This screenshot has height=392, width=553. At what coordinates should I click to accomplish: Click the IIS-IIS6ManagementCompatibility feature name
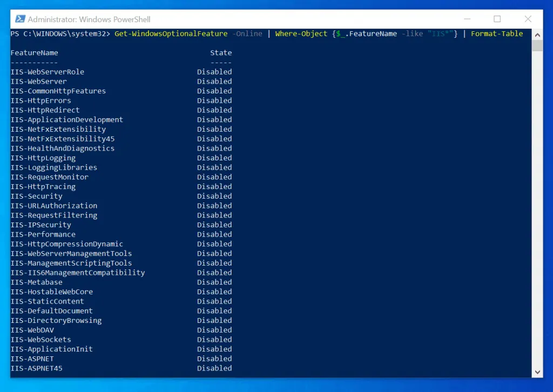tap(78, 273)
